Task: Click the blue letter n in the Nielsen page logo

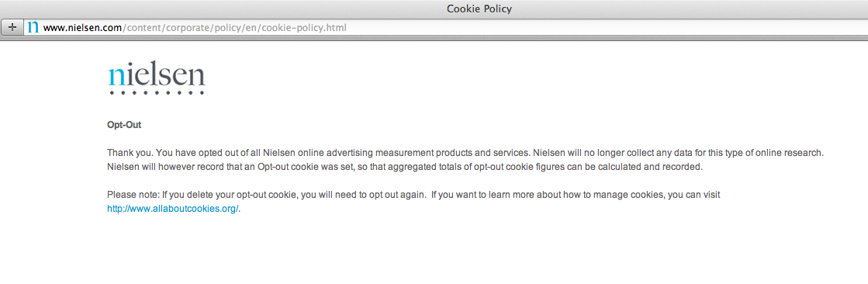Action: [116, 76]
